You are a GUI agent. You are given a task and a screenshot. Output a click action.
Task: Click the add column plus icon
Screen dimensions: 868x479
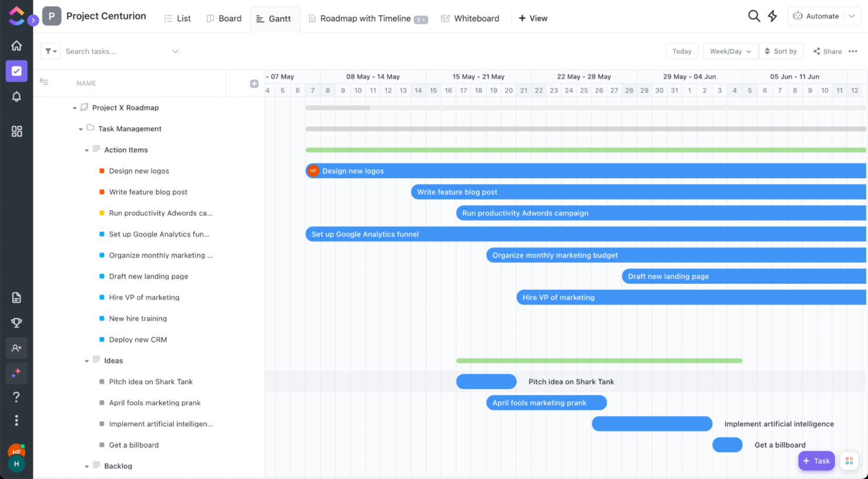(x=254, y=84)
